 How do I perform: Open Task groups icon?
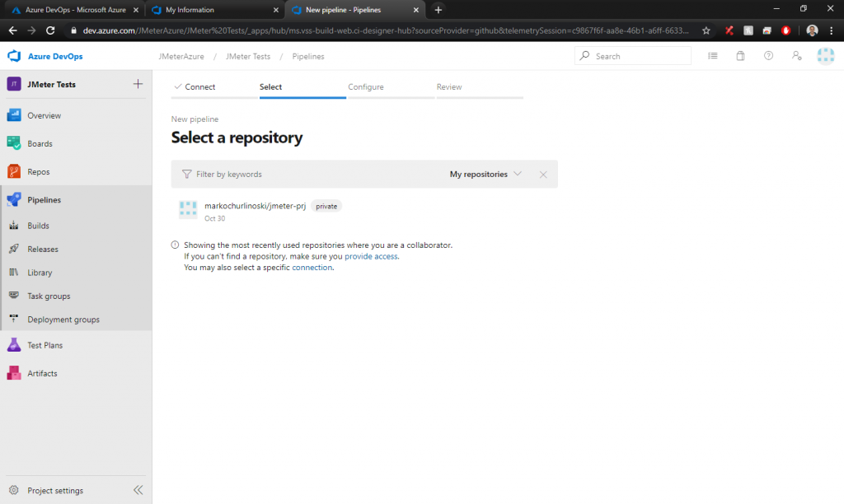click(x=14, y=296)
